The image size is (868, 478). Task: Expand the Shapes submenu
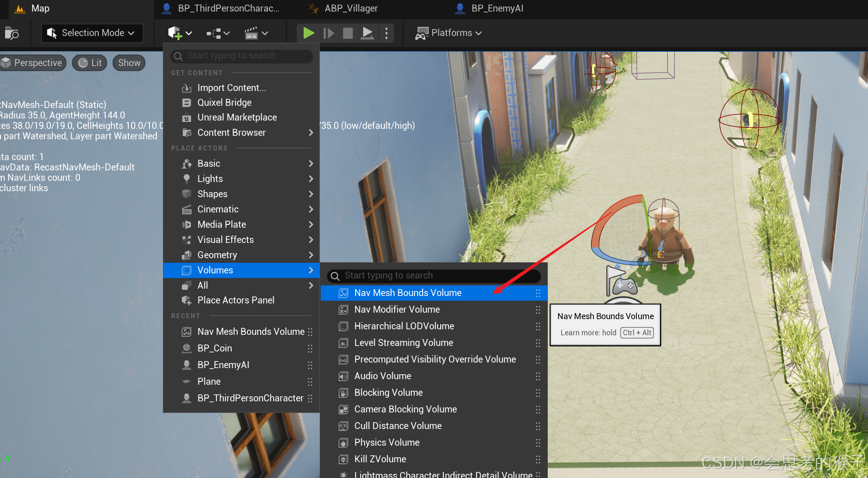[x=241, y=194]
